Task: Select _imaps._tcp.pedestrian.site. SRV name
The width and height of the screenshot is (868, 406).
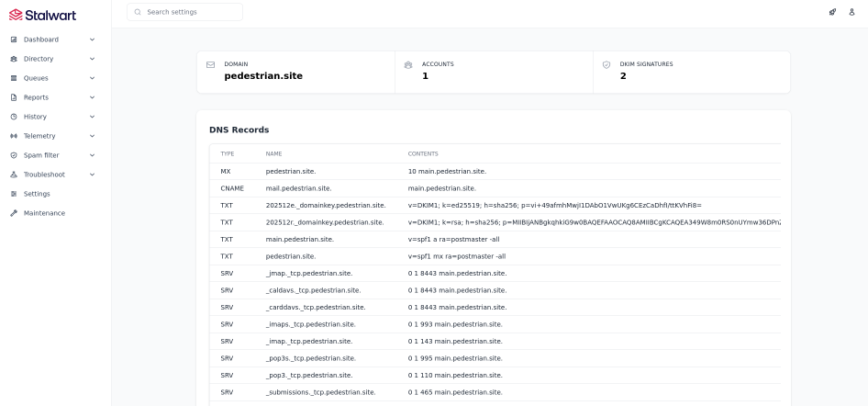Action: point(310,324)
